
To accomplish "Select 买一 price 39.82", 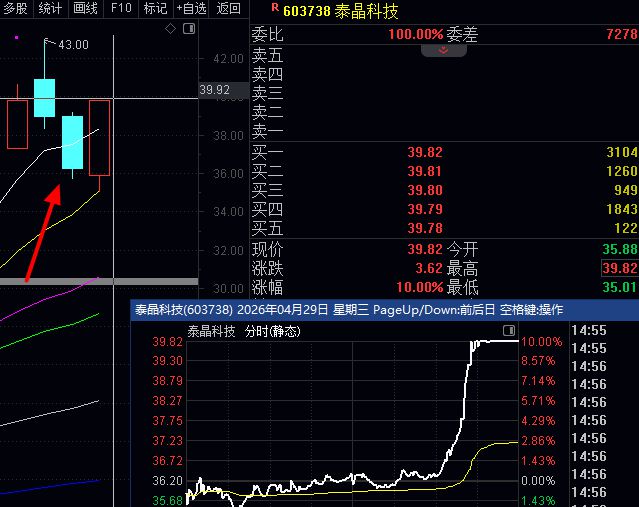I will [425, 152].
